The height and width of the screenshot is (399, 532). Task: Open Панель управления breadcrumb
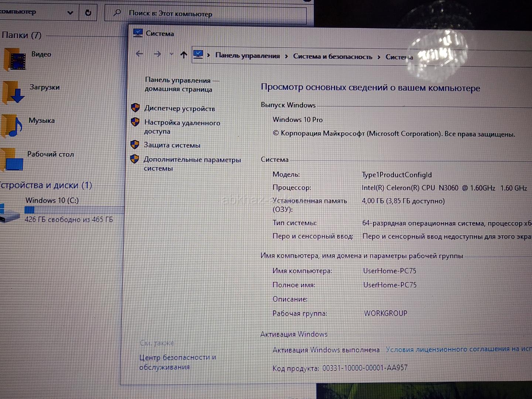pos(248,56)
